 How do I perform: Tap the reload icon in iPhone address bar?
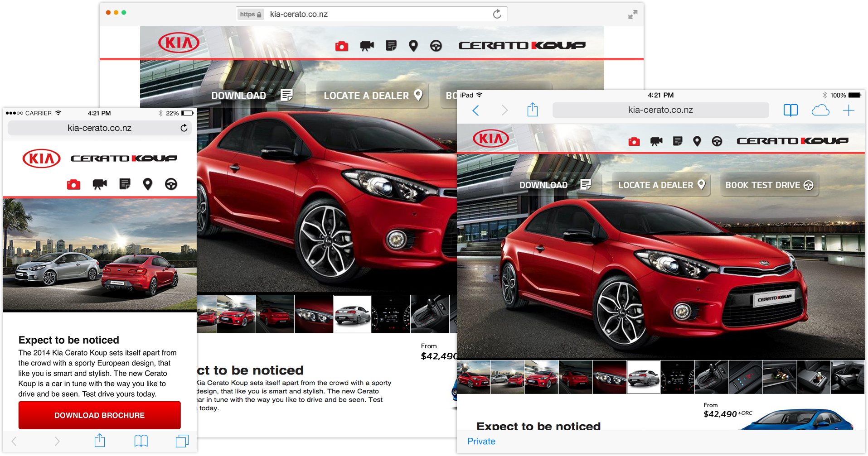(184, 128)
